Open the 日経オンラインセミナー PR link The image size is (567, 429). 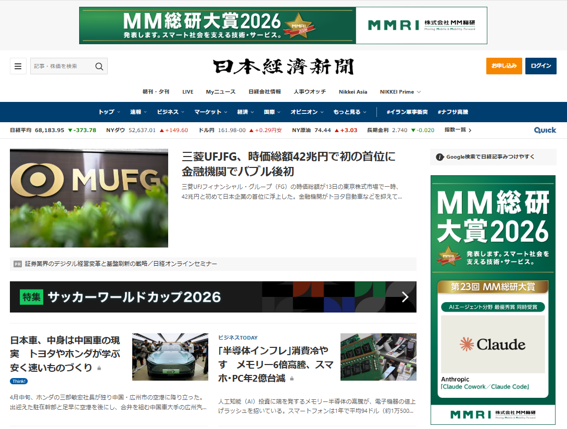click(x=121, y=264)
